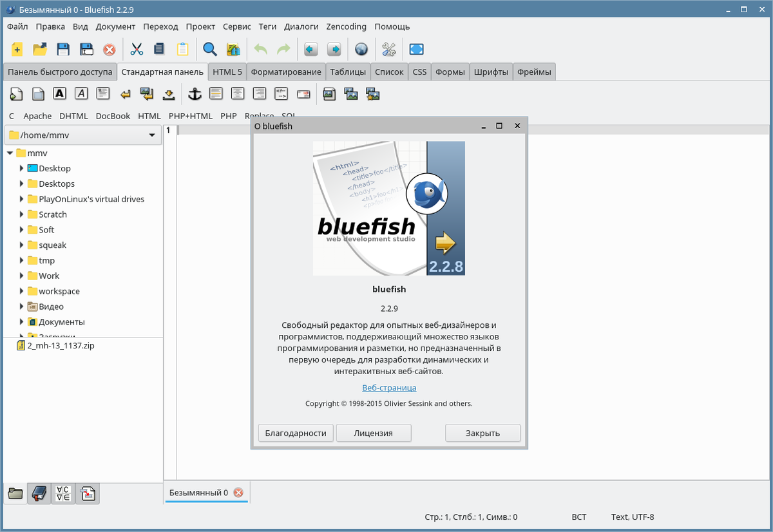Expand the Desktop folder node
773x532 pixels.
[21, 168]
